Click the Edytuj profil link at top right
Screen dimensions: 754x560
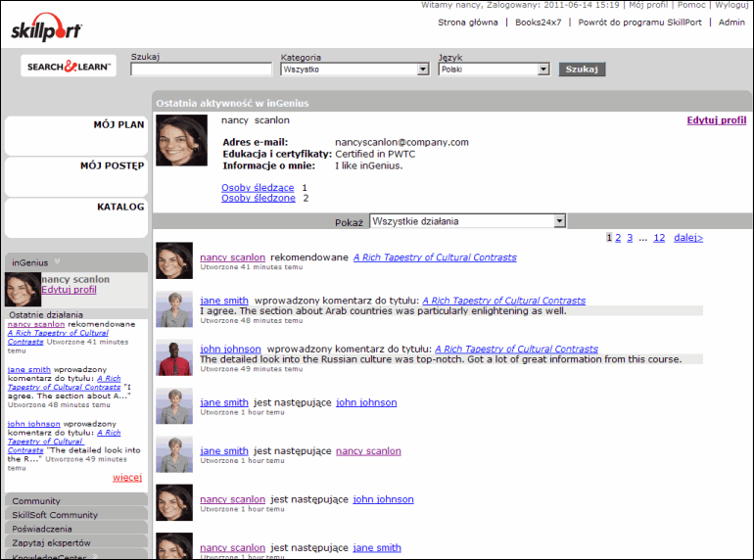(x=716, y=120)
